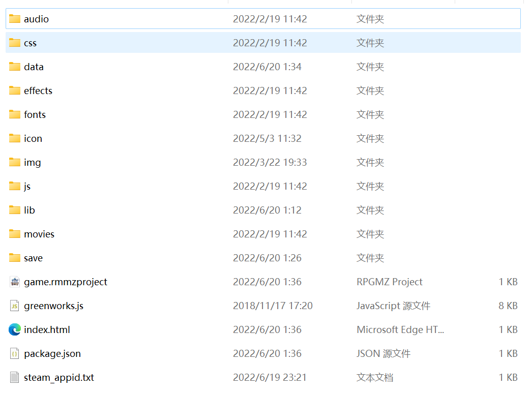Click the 文本文档 type cell
The width and height of the screenshot is (532, 393).
pyautogui.click(x=375, y=377)
